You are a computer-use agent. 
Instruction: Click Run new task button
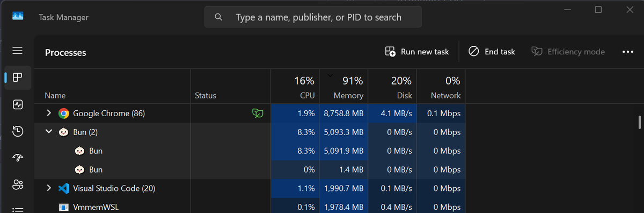click(x=417, y=52)
